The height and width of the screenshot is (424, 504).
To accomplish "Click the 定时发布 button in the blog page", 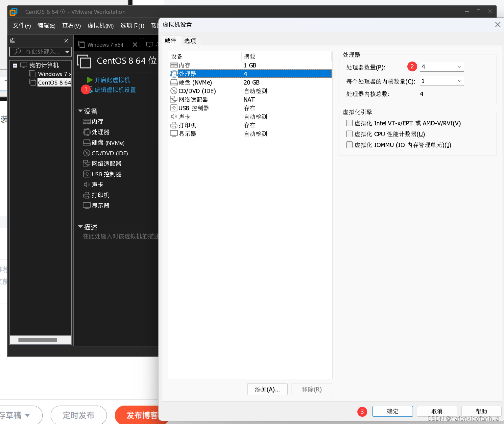I will (79, 415).
